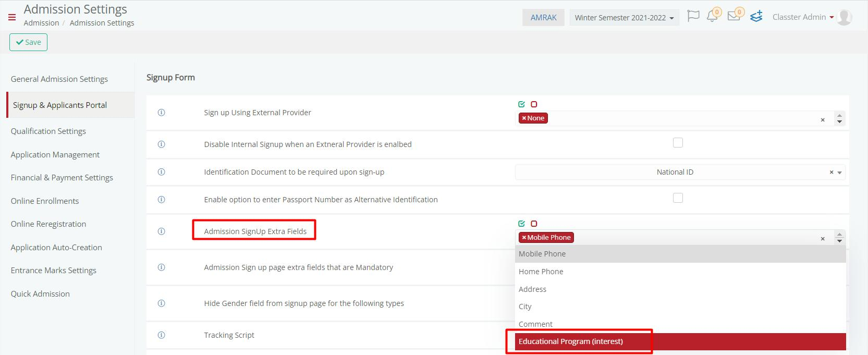This screenshot has height=355, width=868.
Task: Click Admission Settings breadcrumb
Action: click(x=102, y=23)
